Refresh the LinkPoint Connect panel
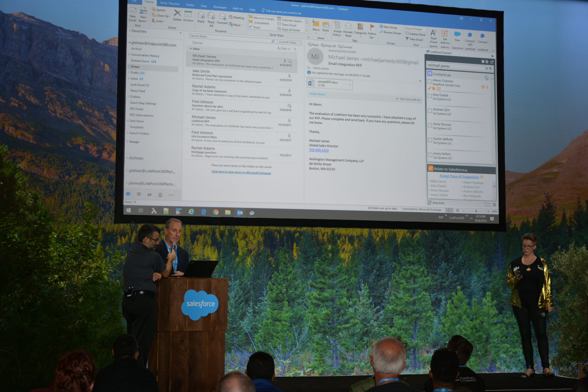Image resolution: width=588 pixels, height=392 pixels. point(492,62)
